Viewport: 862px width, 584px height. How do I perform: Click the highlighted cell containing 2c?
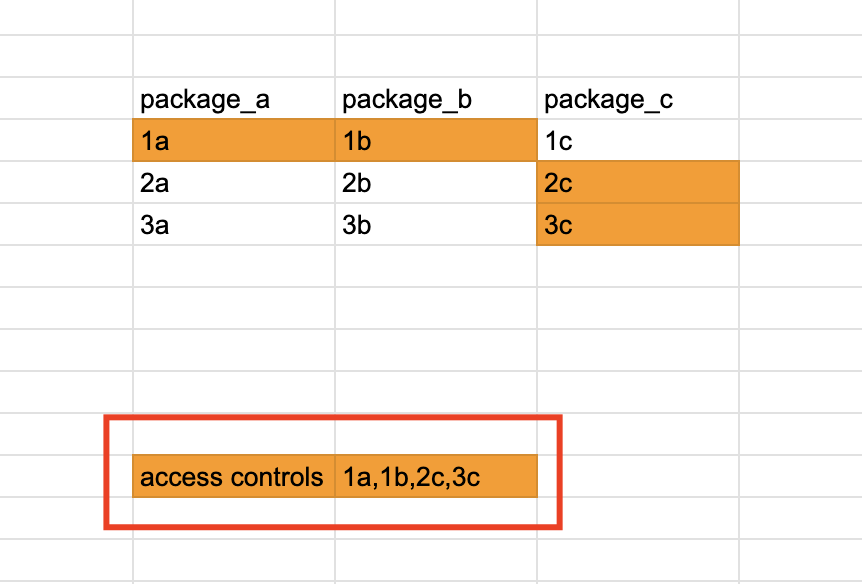pyautogui.click(x=638, y=183)
